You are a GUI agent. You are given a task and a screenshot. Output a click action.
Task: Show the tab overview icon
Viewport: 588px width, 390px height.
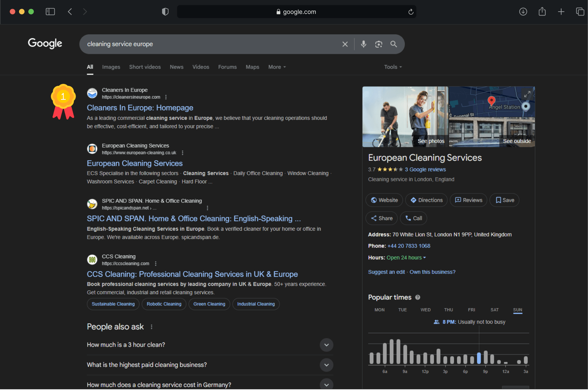580,12
